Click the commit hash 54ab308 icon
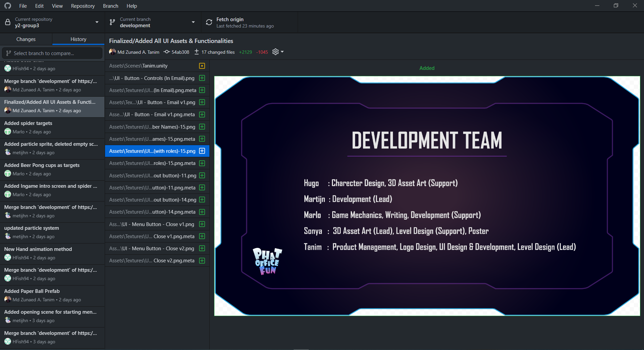The height and width of the screenshot is (350, 644). [x=166, y=52]
